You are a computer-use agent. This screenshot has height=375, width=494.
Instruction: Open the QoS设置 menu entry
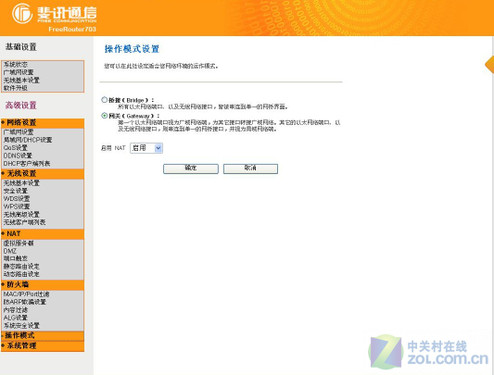(x=15, y=148)
